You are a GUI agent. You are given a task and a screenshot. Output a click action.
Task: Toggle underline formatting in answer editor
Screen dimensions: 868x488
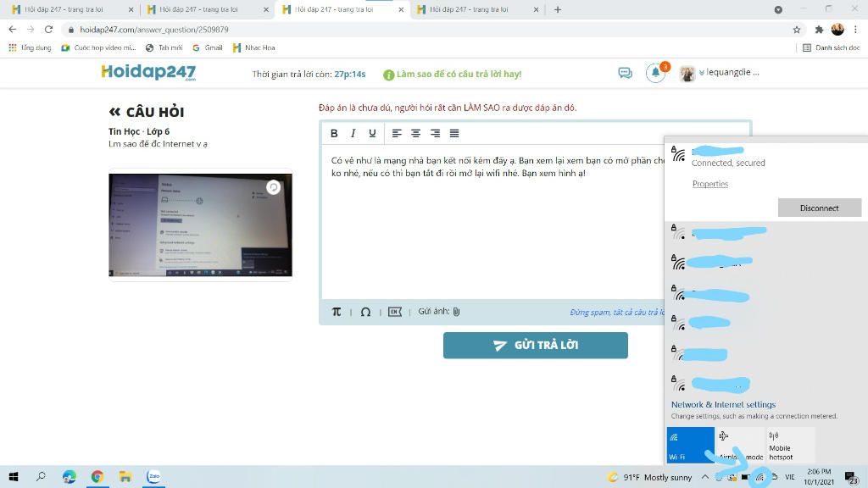(x=372, y=133)
